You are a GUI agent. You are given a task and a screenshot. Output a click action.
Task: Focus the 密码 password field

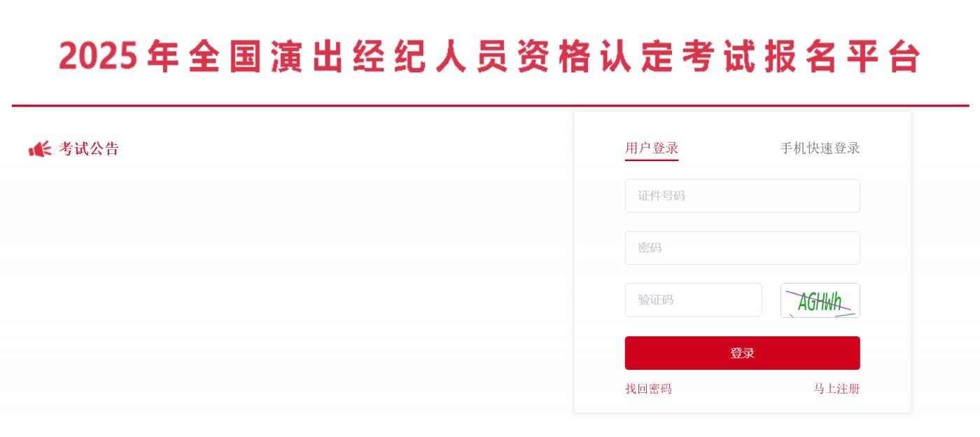[742, 248]
